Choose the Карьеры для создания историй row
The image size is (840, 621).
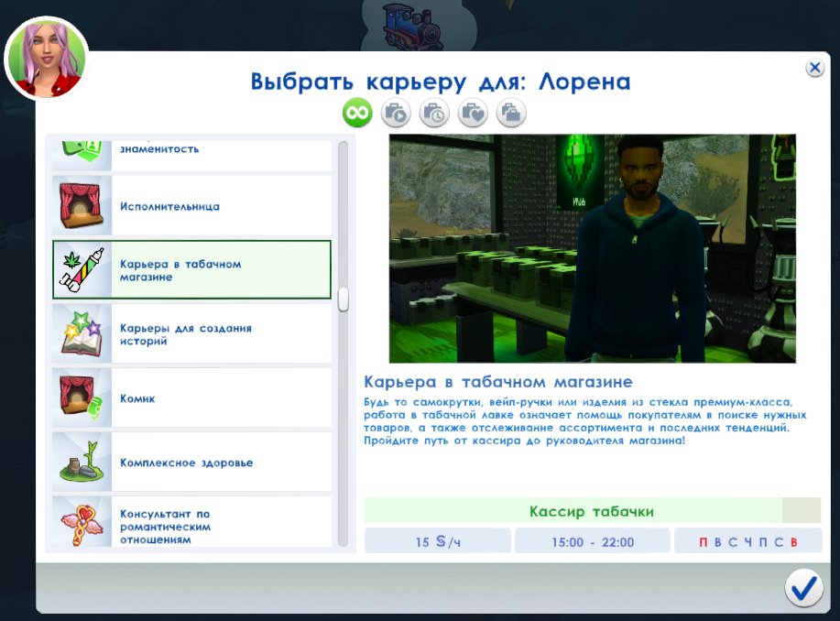[x=191, y=333]
